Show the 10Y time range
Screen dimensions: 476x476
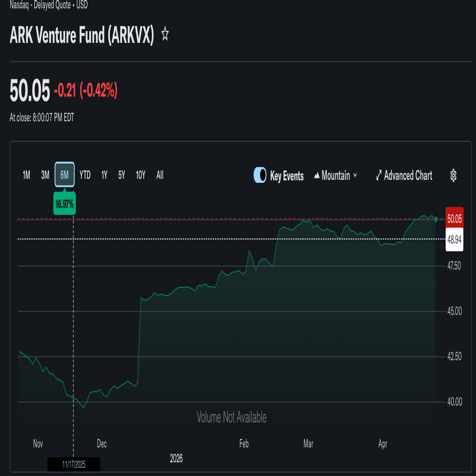pos(141,175)
